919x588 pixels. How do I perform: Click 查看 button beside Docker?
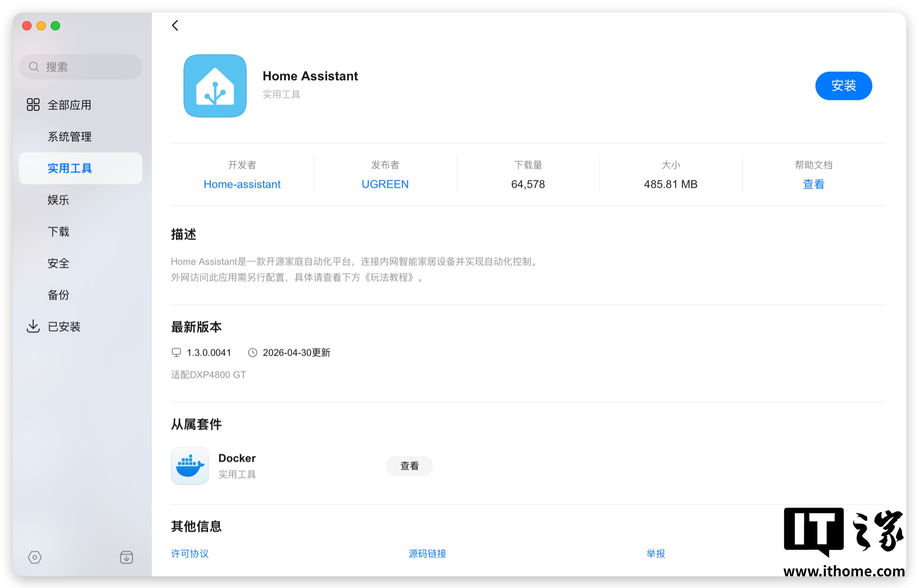pos(410,466)
